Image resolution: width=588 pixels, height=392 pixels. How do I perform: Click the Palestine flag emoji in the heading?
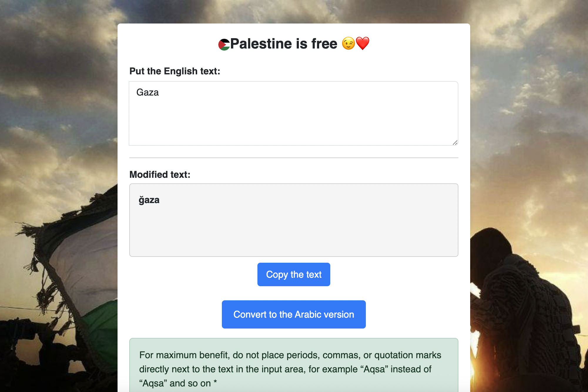[x=224, y=44]
